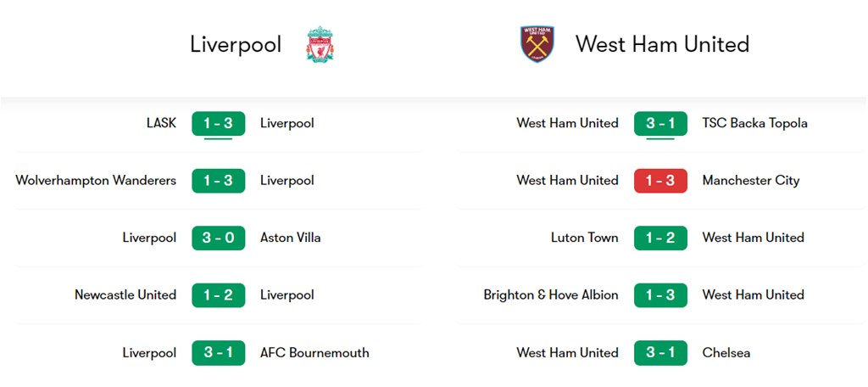Select the Brighton & Hove Albion team name

tap(551, 295)
